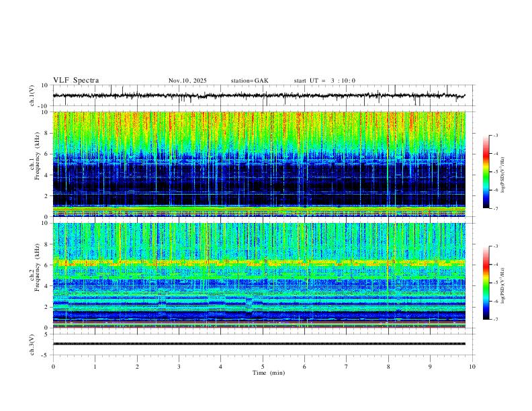Click the "0" tick on the time axis

(x=53, y=367)
